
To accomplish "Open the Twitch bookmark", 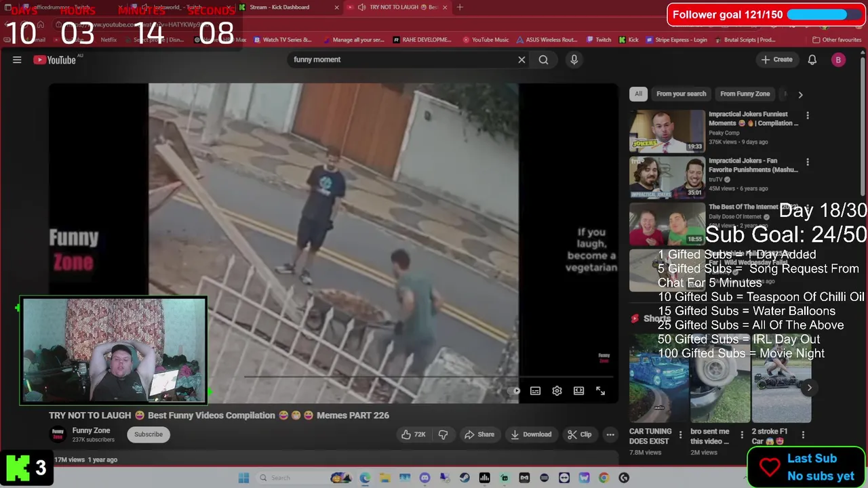I will pos(599,40).
